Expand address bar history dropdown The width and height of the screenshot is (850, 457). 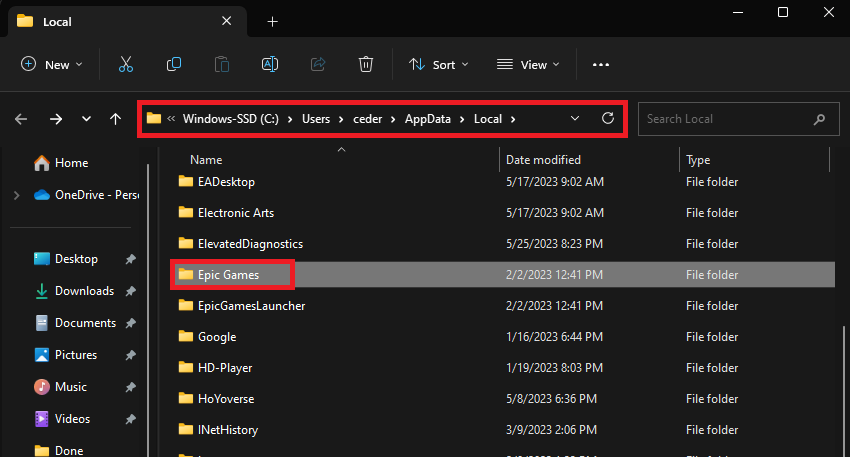click(575, 118)
